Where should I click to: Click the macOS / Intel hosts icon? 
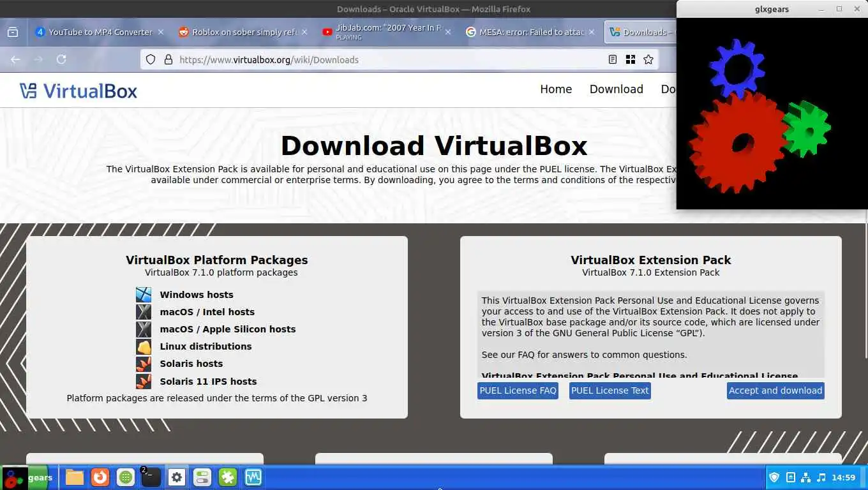pyautogui.click(x=144, y=312)
